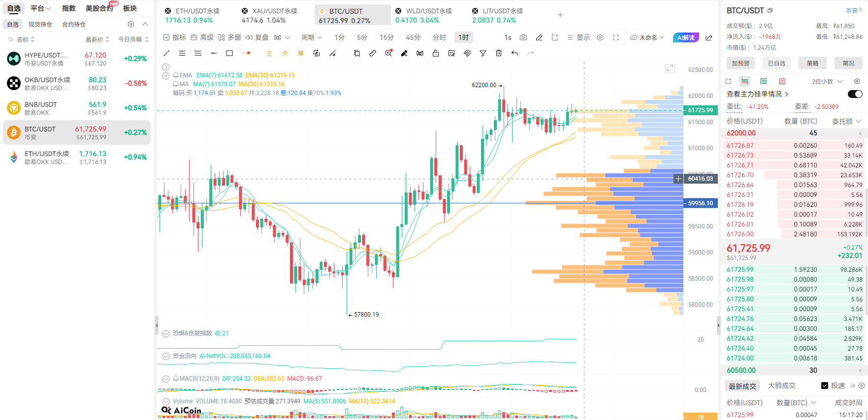Click the 59956.10 blue price line label

(x=700, y=203)
